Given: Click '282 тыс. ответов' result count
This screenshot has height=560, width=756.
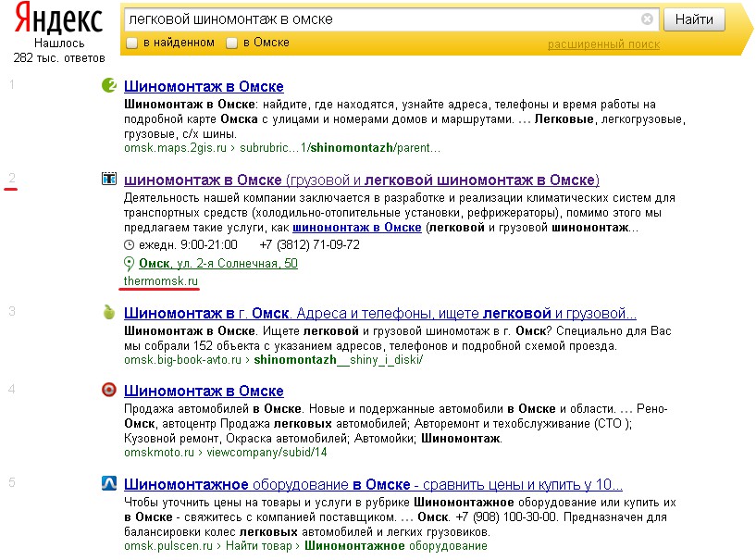Looking at the screenshot, I should click(x=59, y=58).
